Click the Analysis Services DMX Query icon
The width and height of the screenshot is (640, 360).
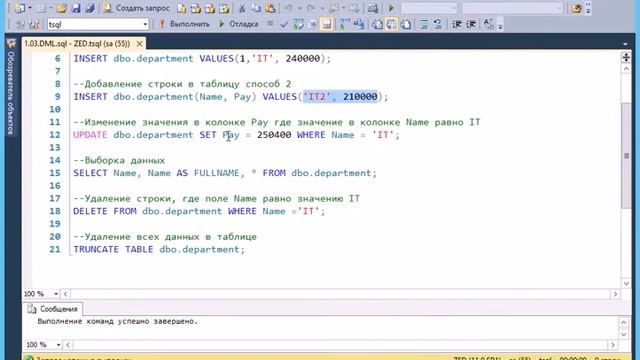tap(210, 8)
